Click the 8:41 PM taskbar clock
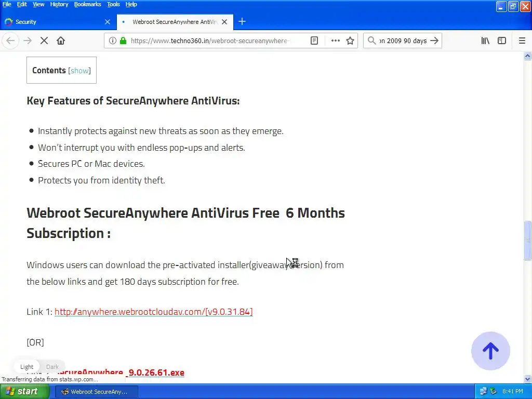The height and width of the screenshot is (399, 532). (513, 392)
